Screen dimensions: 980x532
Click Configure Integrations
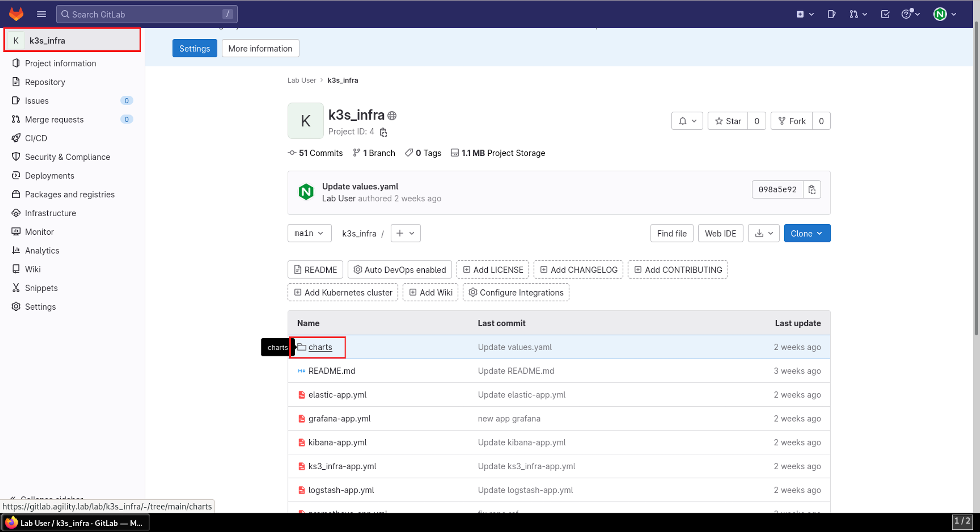516,293
